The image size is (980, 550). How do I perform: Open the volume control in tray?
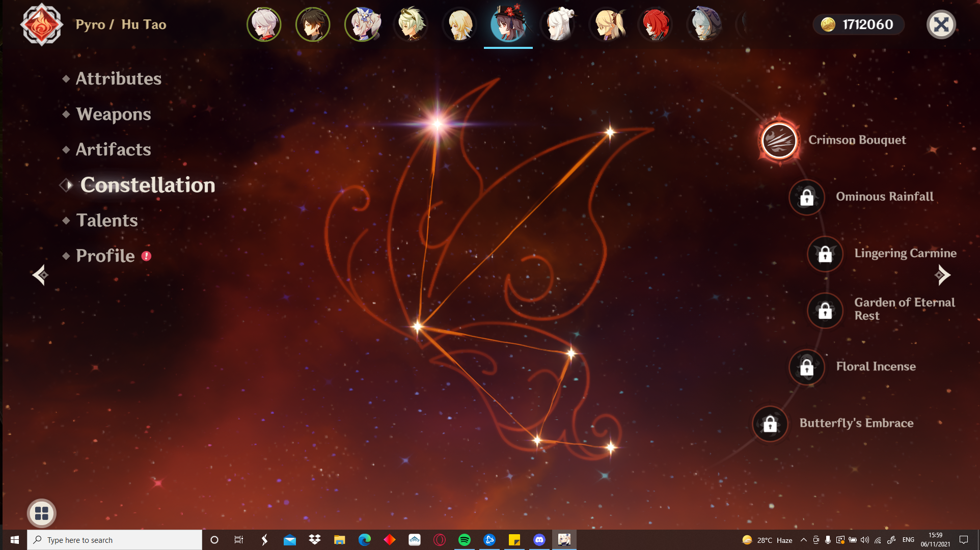tap(865, 540)
